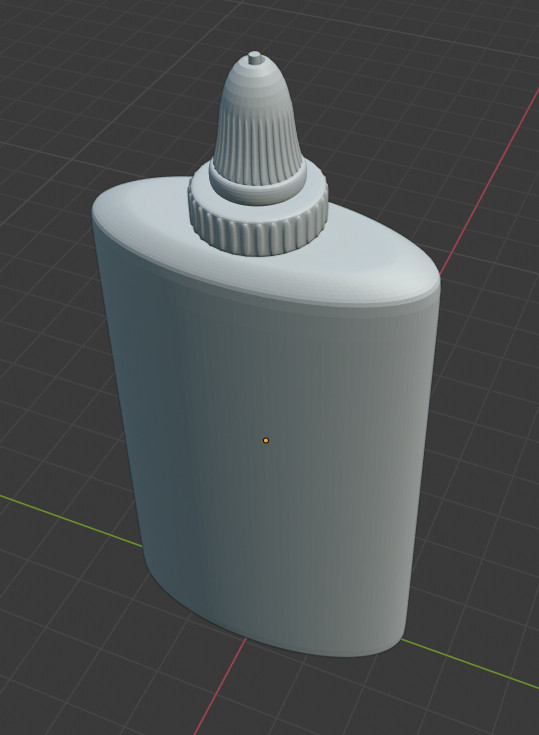Click the small nozzle tip atop the cap

click(x=255, y=57)
